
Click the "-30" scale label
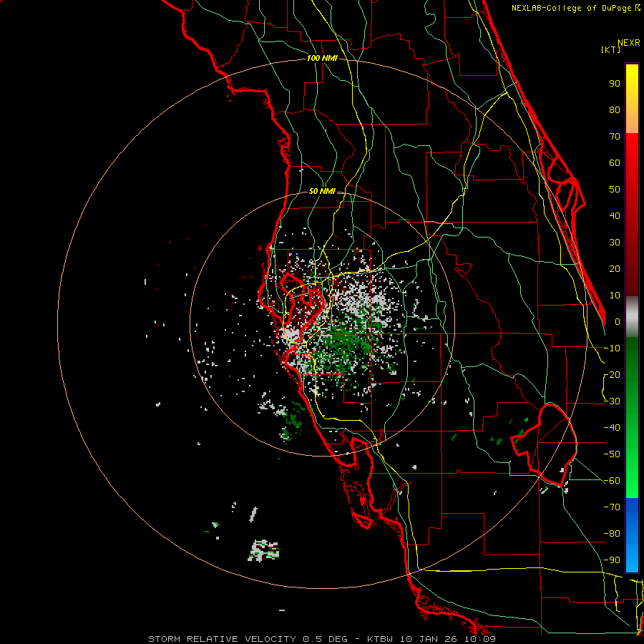point(612,401)
